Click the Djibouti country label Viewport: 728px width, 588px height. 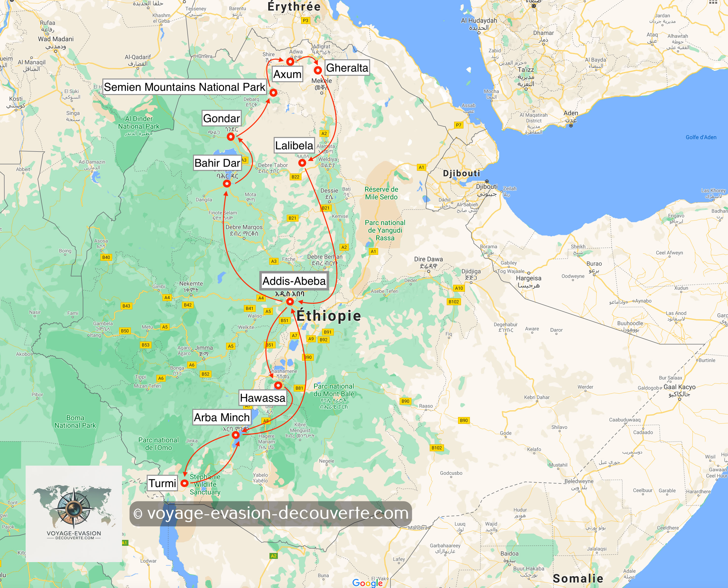tap(461, 173)
